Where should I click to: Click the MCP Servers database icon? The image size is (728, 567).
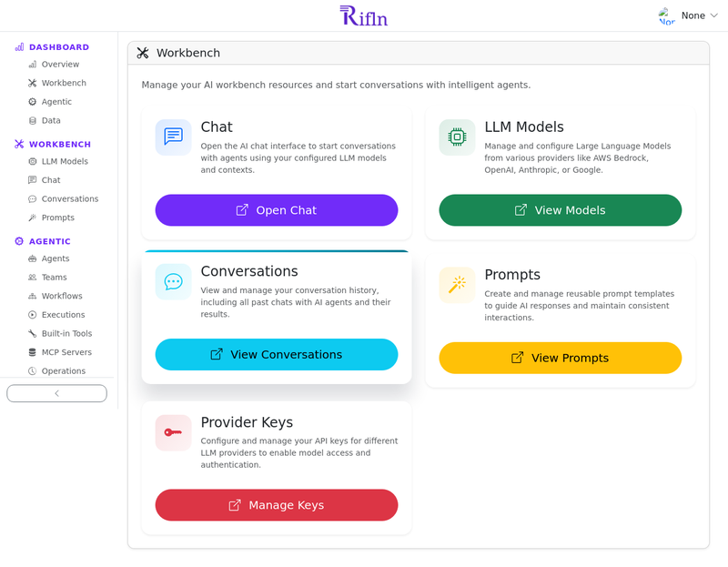point(32,352)
